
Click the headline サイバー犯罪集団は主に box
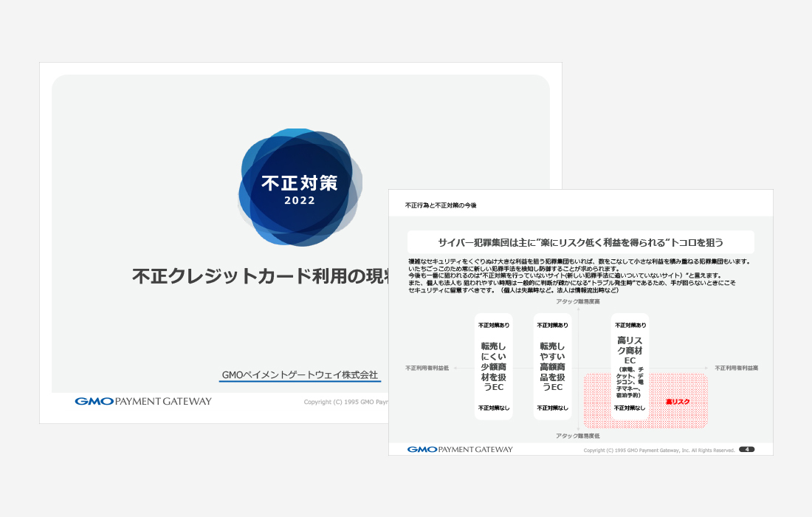[580, 242]
